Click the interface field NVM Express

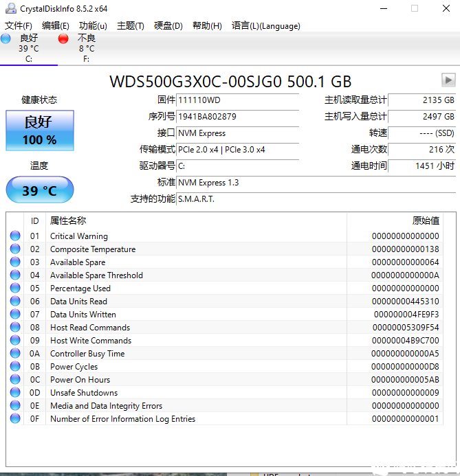238,133
